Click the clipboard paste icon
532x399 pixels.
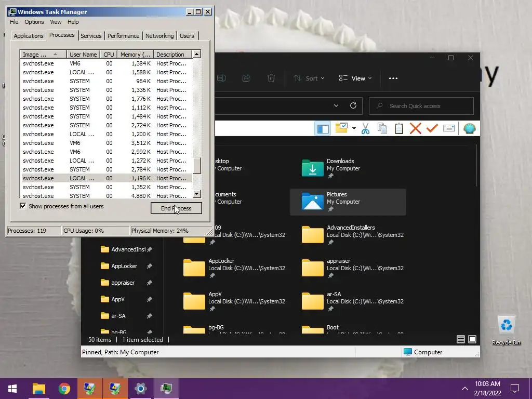(x=399, y=129)
